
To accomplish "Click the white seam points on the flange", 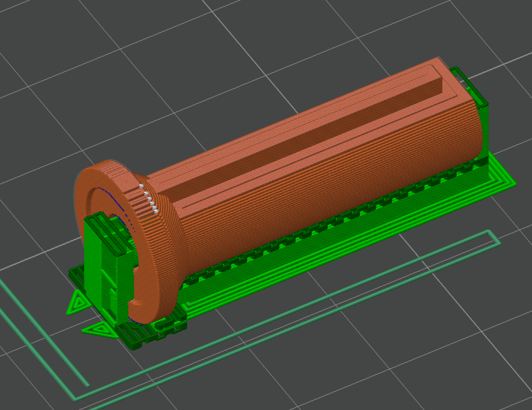I will (148, 197).
